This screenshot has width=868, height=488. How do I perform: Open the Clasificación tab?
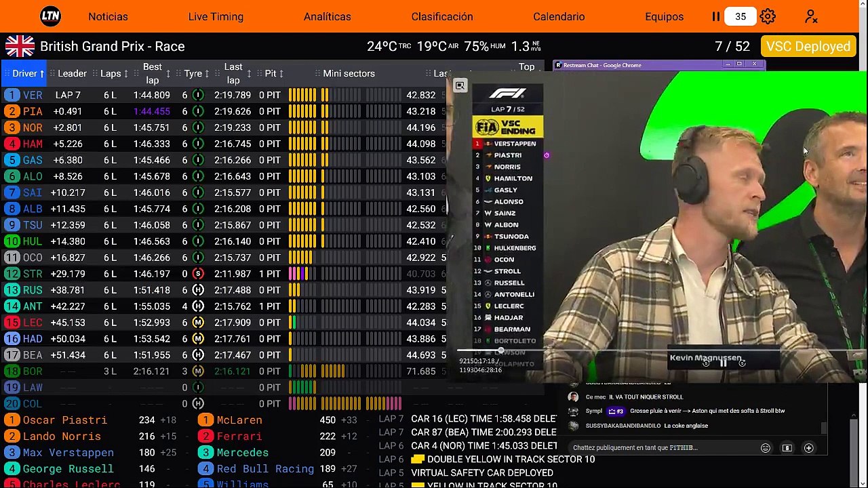442,16
